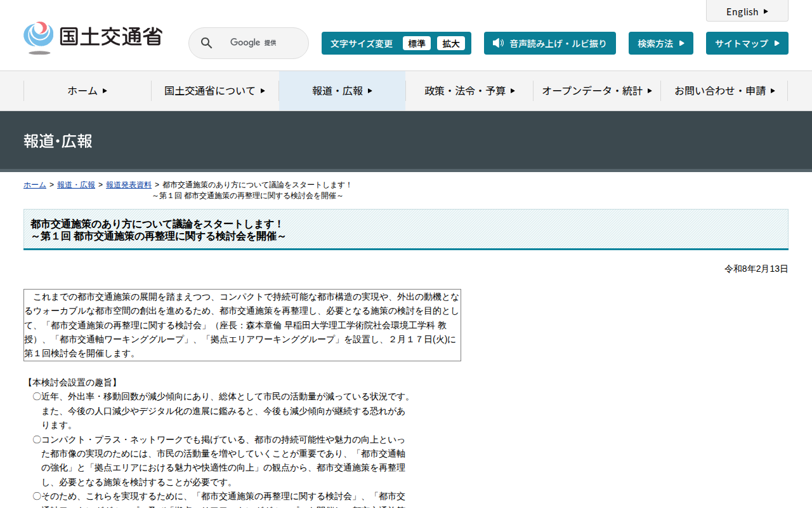
Task: Open the 音声読み上げ・ルビ振り button
Action: point(550,43)
